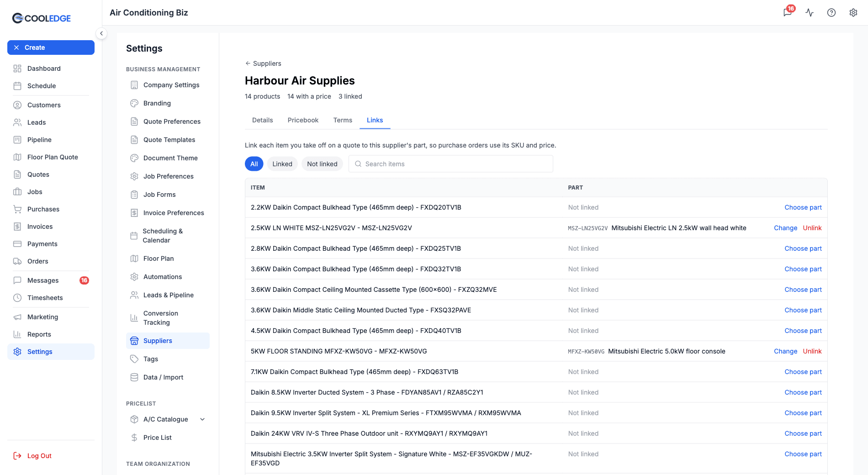Click the Company Settings building icon
The height and width of the screenshot is (475, 868).
[134, 85]
